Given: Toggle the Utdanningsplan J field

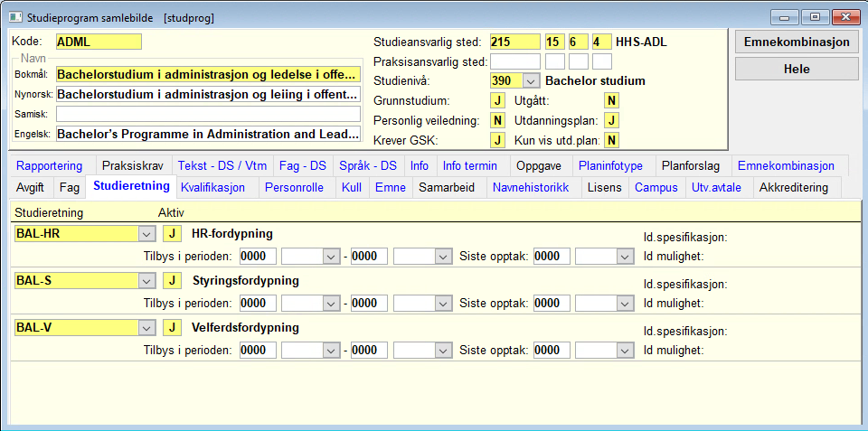Looking at the screenshot, I should [x=611, y=120].
